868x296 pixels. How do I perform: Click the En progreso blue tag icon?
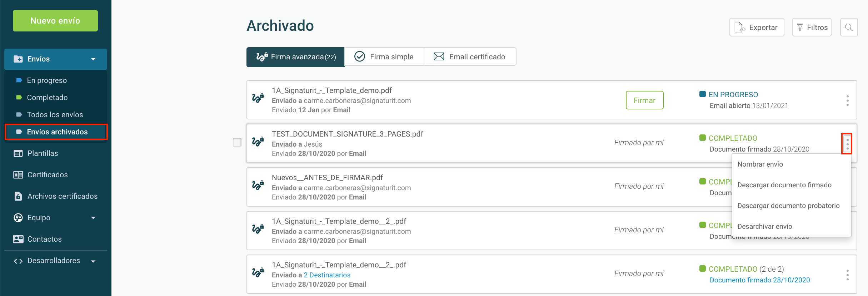(x=19, y=80)
